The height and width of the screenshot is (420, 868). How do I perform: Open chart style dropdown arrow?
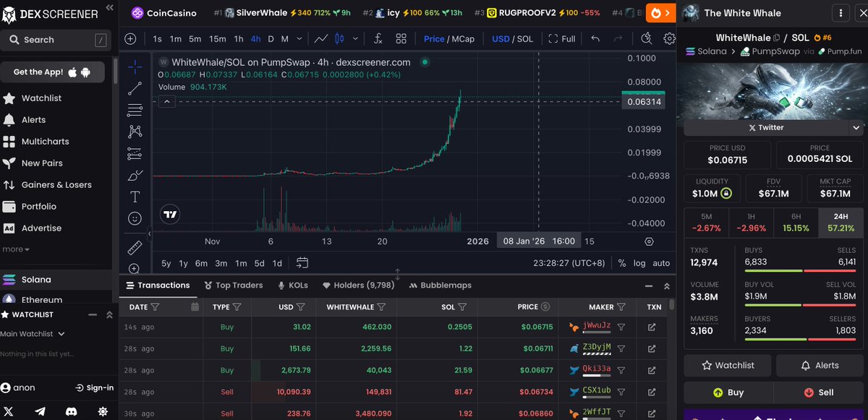coord(354,39)
